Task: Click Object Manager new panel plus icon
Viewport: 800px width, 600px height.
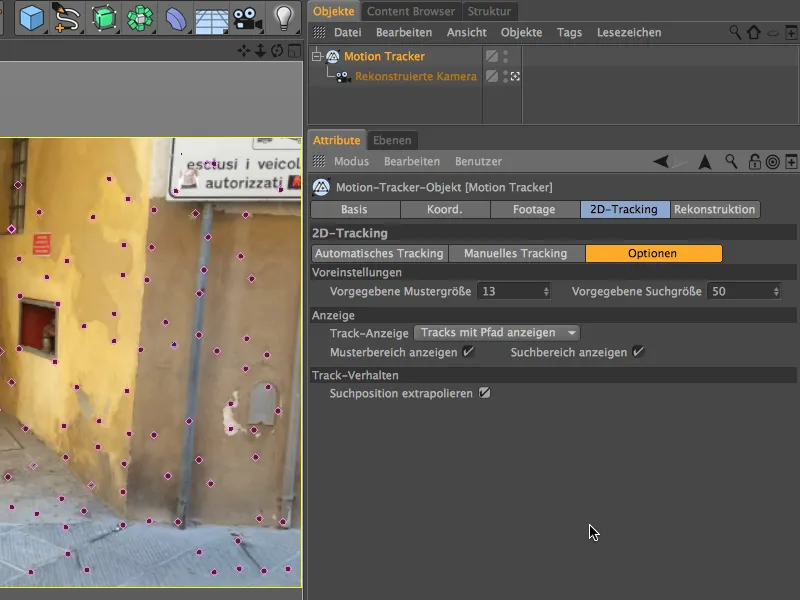Action: (x=791, y=33)
